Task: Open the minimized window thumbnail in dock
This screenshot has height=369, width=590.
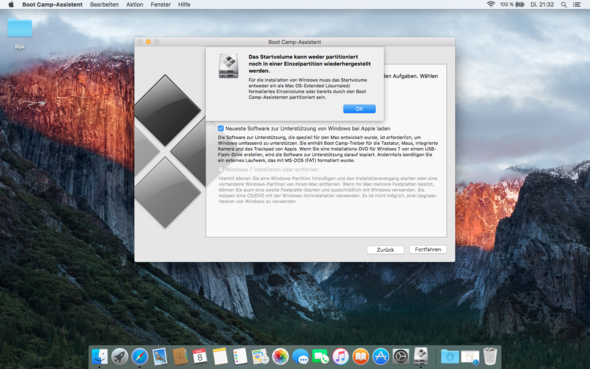Action: pyautogui.click(x=470, y=357)
